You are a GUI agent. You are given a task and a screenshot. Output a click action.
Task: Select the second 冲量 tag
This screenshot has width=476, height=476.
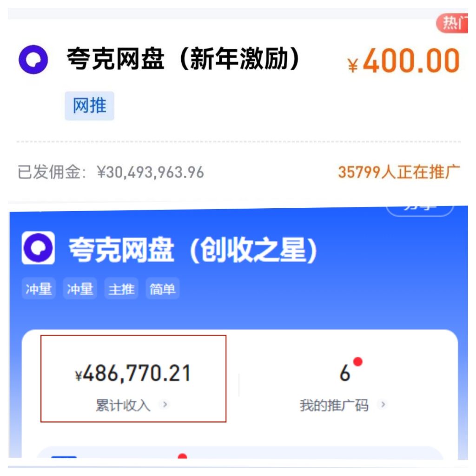[x=80, y=288]
